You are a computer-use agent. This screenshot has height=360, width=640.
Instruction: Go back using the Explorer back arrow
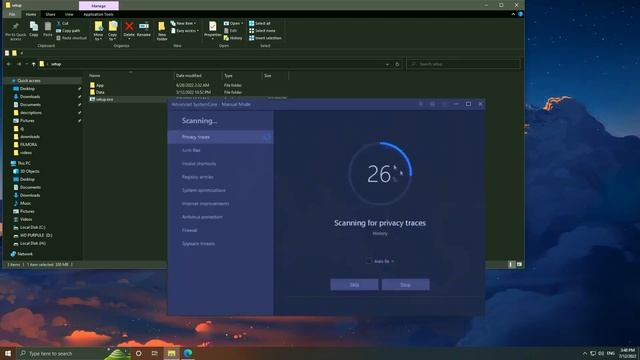coord(9,64)
